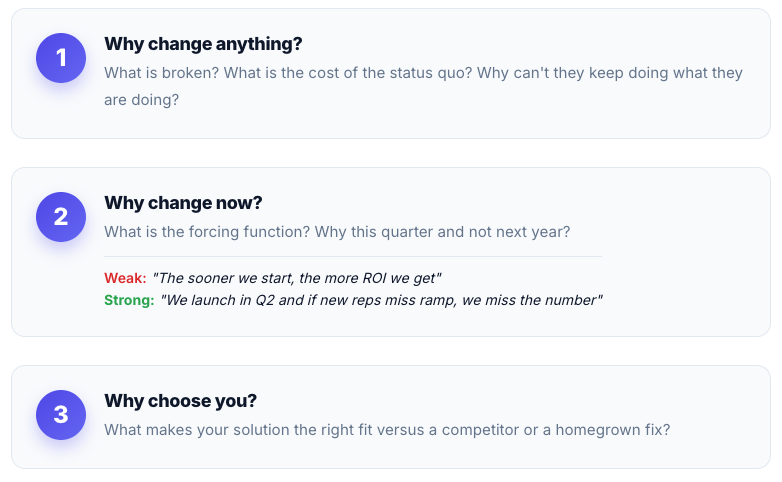The width and height of the screenshot is (782, 482).
Task: Click the competitor or homegrown fix description
Action: coord(387,430)
